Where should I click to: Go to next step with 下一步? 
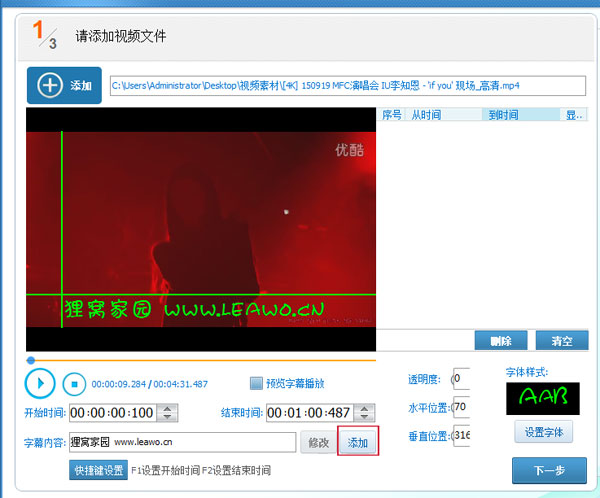[548, 470]
